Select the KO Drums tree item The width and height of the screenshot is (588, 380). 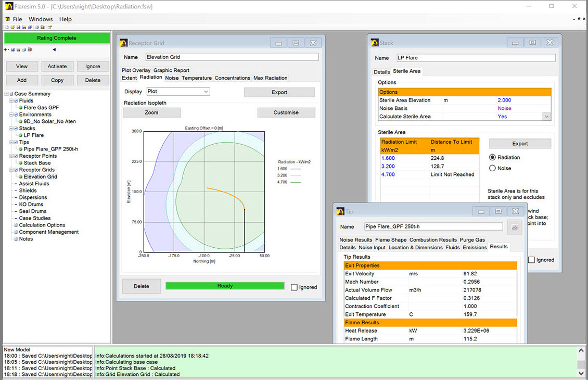(31, 205)
